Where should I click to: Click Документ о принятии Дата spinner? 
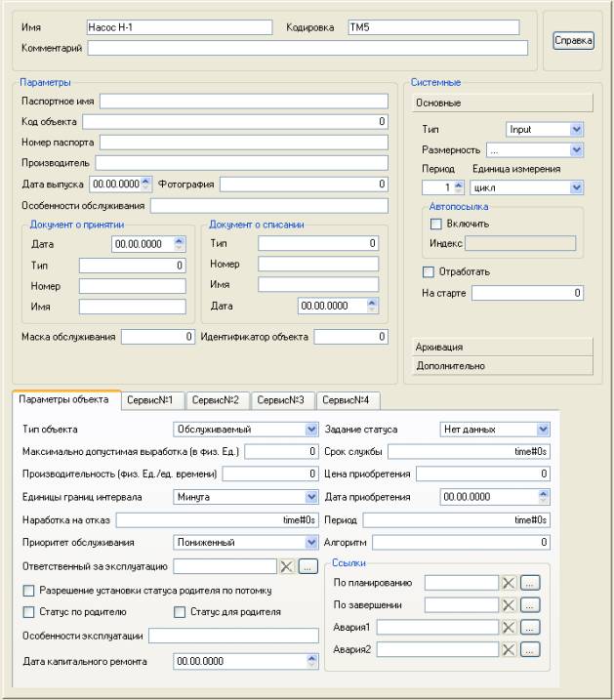(x=179, y=244)
